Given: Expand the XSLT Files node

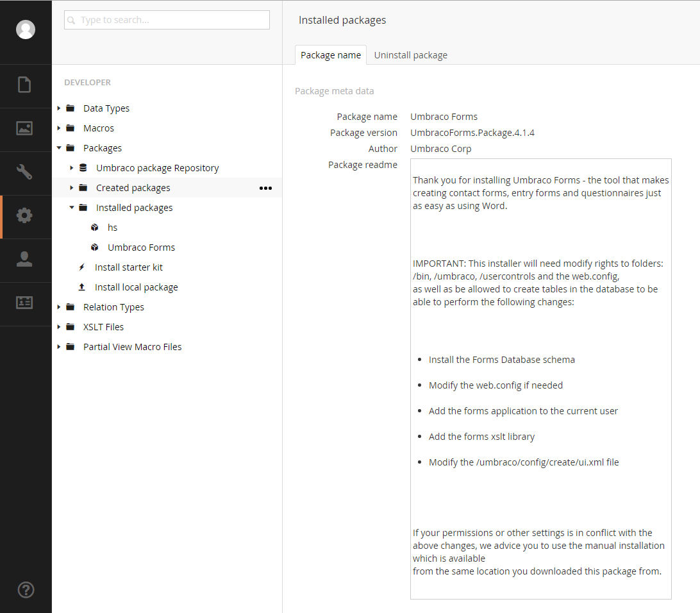Looking at the screenshot, I should coord(58,327).
